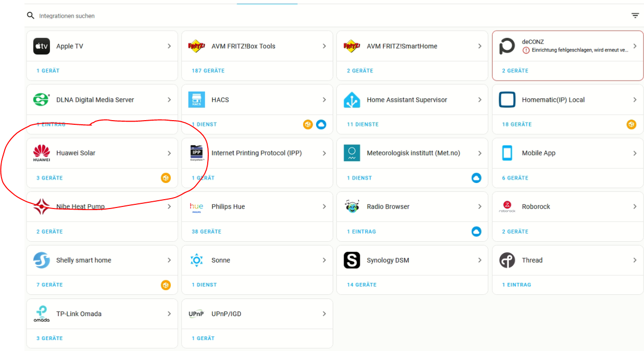Open the filter menu icon
Image resolution: width=644 pixels, height=351 pixels.
click(635, 16)
